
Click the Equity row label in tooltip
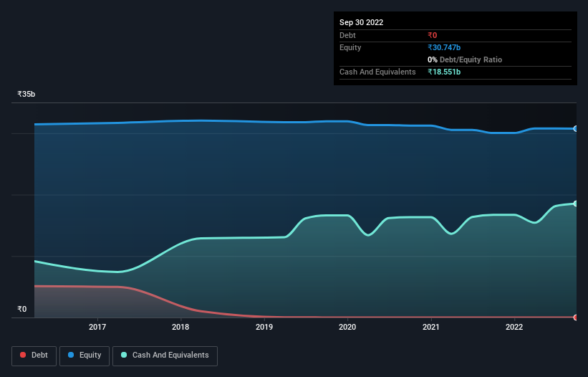tap(350, 47)
